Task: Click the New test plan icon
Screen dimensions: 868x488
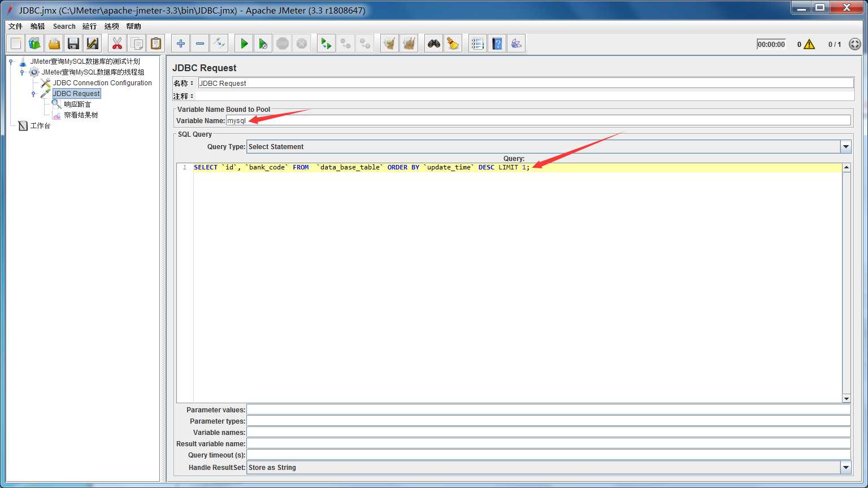Action: pos(16,43)
